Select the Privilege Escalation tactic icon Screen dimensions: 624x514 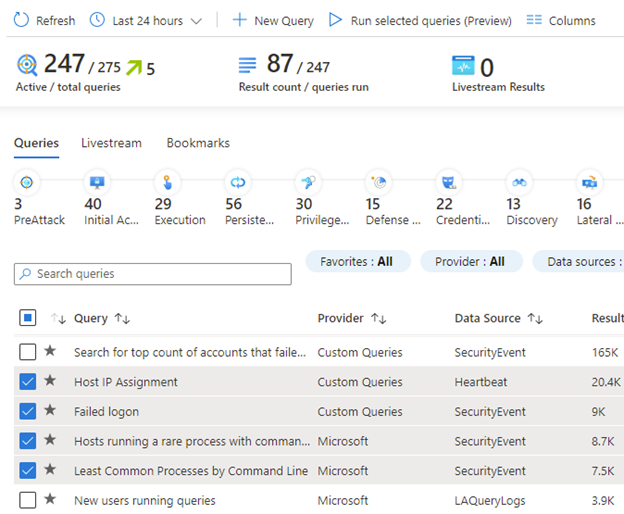click(308, 183)
